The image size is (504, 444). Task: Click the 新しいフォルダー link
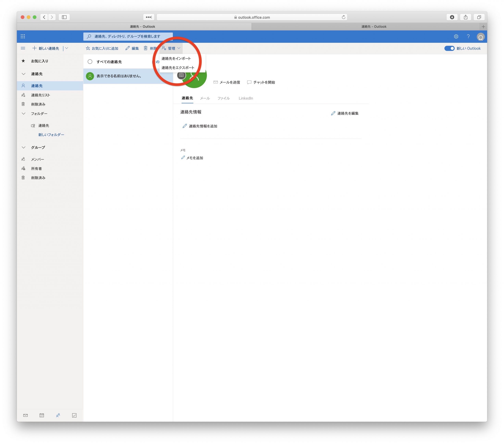point(51,135)
